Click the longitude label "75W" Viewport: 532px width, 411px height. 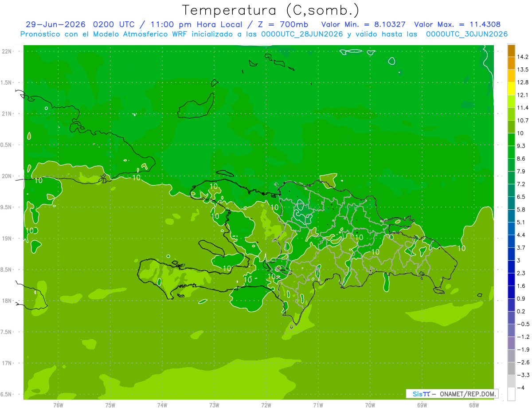point(110,405)
